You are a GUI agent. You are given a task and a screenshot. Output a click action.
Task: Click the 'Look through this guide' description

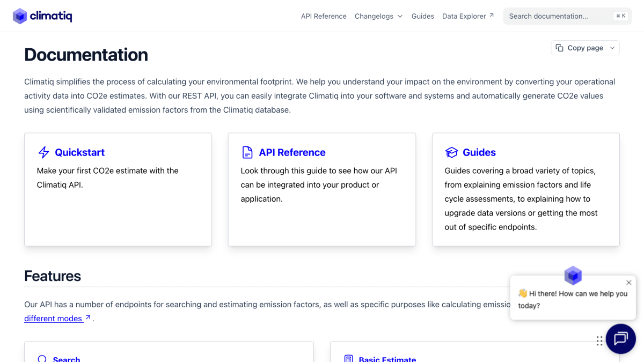click(x=319, y=184)
